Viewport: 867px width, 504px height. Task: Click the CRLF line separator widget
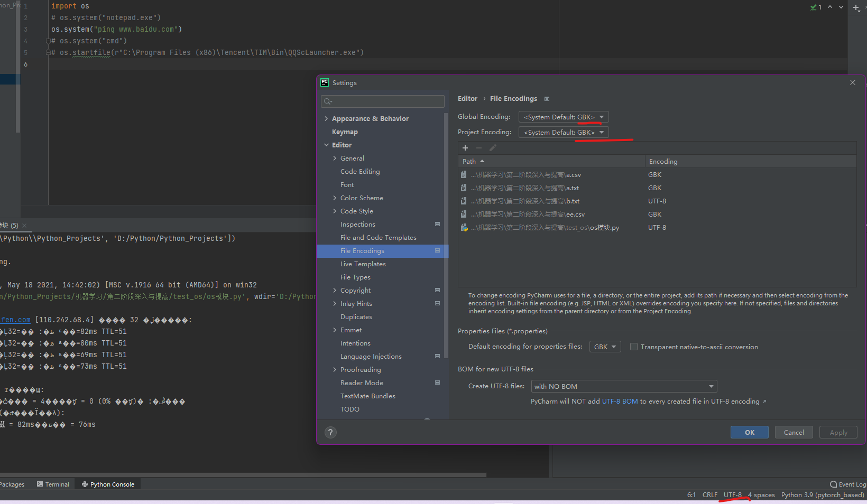pos(710,495)
